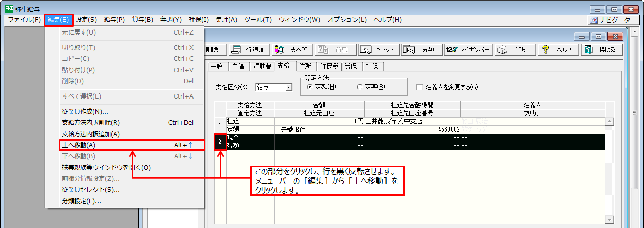
Task: Open the オプション(L) menu
Action: [x=347, y=20]
